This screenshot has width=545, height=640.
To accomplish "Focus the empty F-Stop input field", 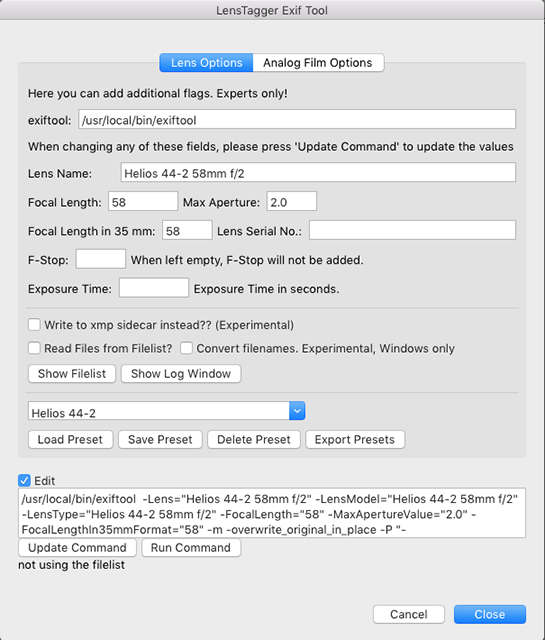I will point(101,259).
